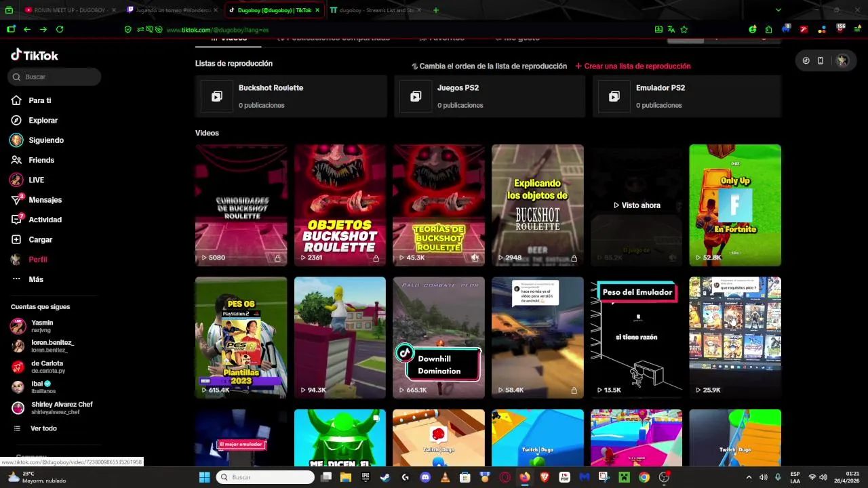
Task: Open the tab list dropdown arrow
Action: (778, 10)
